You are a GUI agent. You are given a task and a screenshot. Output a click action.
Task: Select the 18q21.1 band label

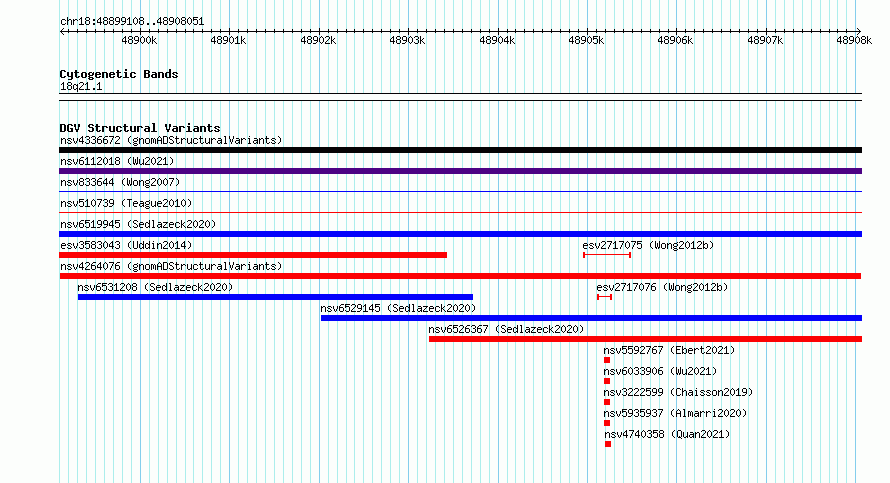[81, 86]
